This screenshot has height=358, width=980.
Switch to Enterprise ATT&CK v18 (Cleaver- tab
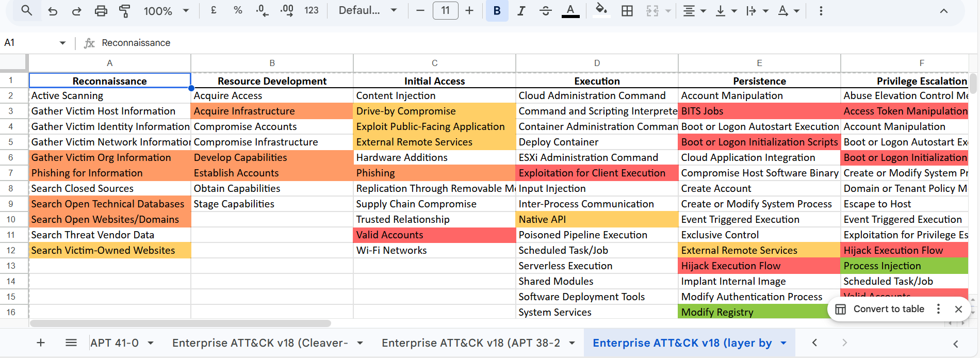click(x=260, y=343)
